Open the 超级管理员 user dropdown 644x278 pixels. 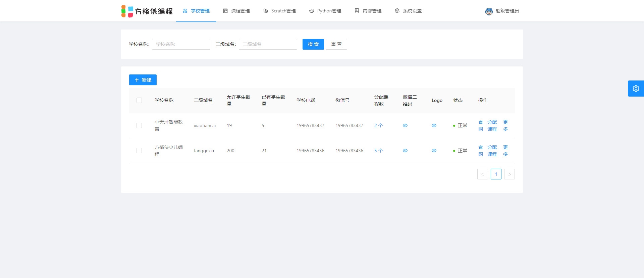tap(507, 11)
